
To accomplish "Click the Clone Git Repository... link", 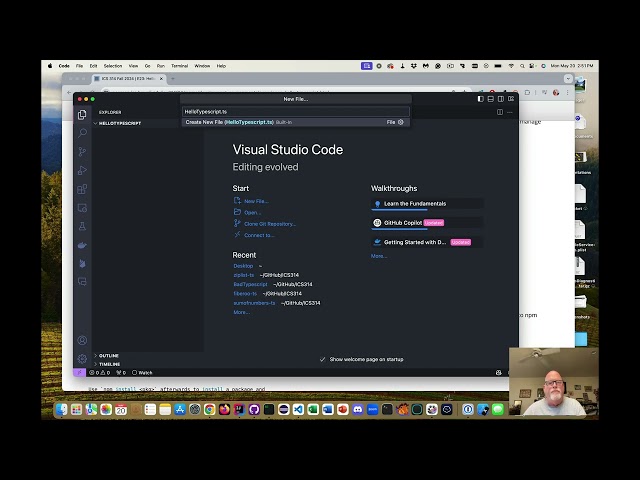I will [x=270, y=224].
